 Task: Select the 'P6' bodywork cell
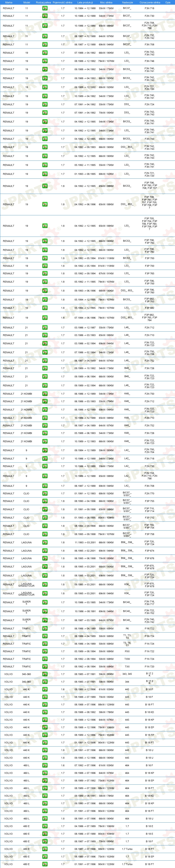pyautogui.click(x=127, y=629)
